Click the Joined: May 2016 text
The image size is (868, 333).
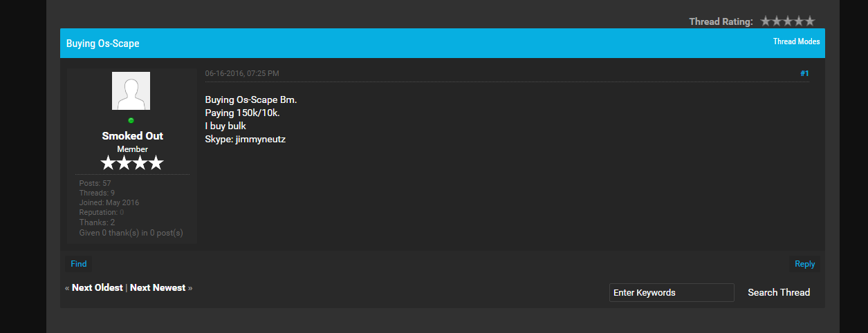[x=109, y=203]
